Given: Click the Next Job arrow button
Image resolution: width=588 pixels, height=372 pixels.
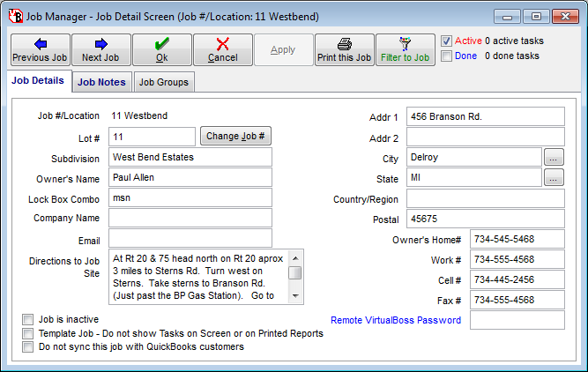Looking at the screenshot, I should (100, 50).
